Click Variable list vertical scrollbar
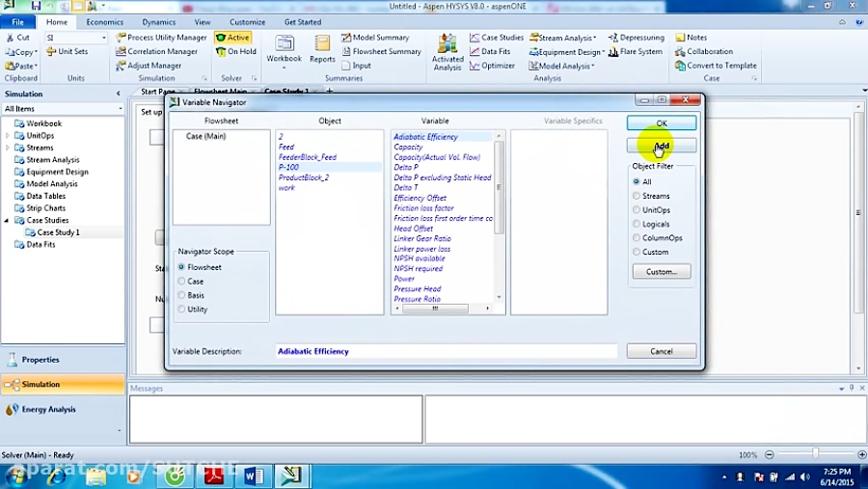Image resolution: width=868 pixels, height=489 pixels. (x=499, y=188)
